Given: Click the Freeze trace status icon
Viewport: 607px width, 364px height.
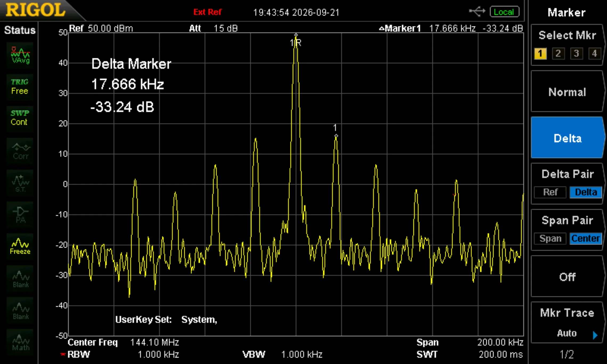Looking at the screenshot, I should [20, 246].
